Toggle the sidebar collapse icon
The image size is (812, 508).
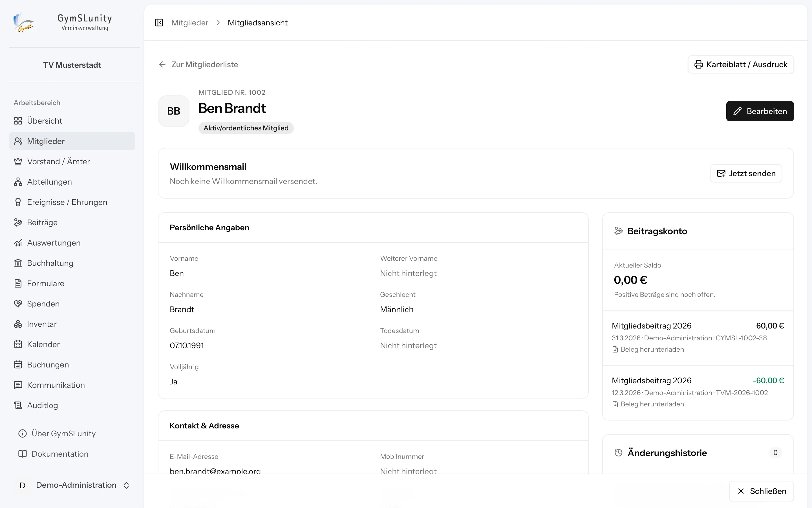coord(159,23)
